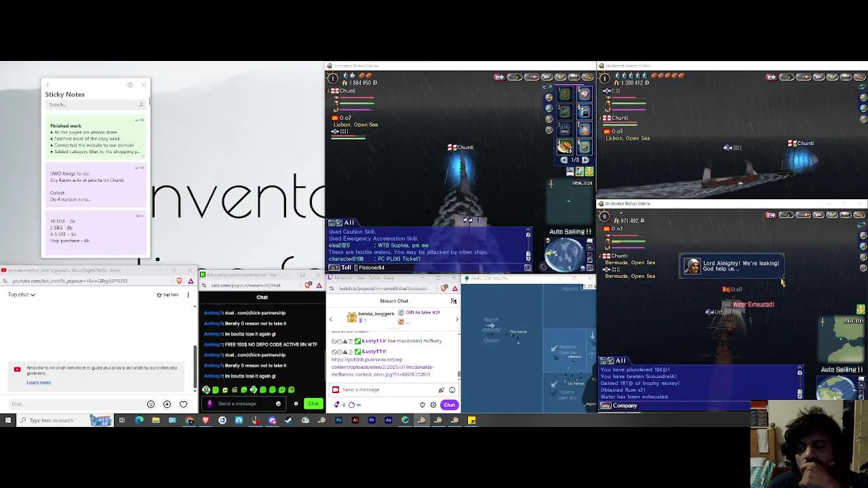This screenshot has height=488, width=868.
Task: Go to next skill page in Lisbon game
Action: 585,160
